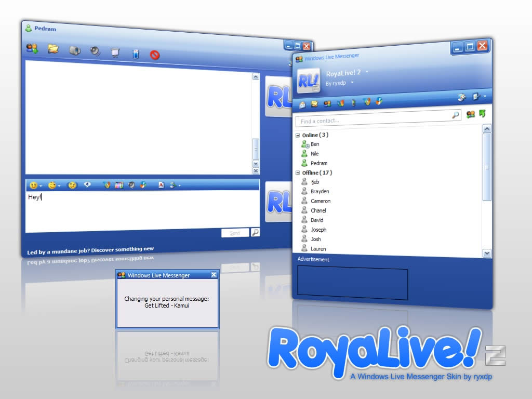
Task: Insert an emoticon with the smiley icon
Action: (x=33, y=185)
